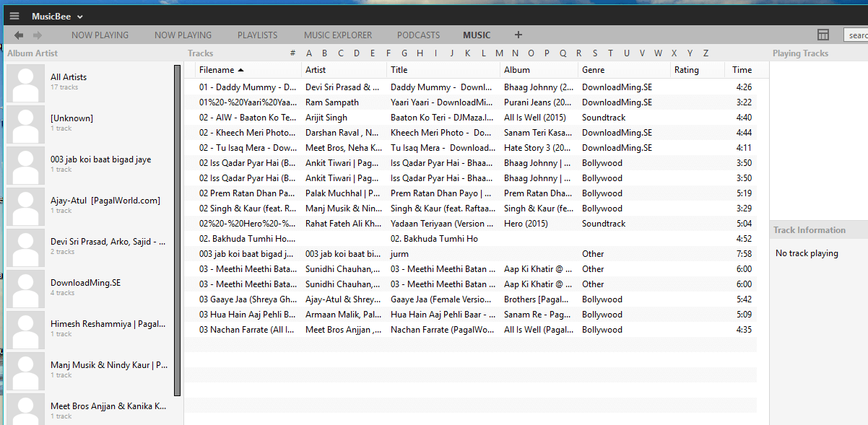Image resolution: width=868 pixels, height=425 pixels.
Task: Click the Rating cell of Daddy Mummy track
Action: 696,87
